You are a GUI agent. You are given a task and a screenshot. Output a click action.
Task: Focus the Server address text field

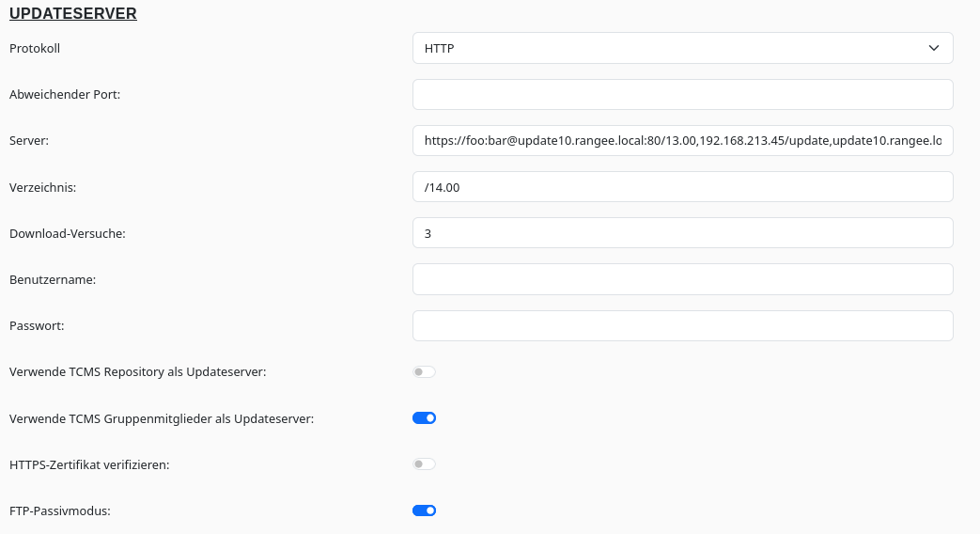click(682, 141)
